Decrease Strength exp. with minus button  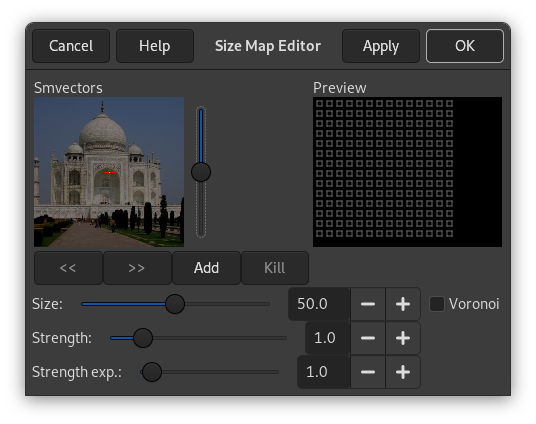tap(368, 372)
